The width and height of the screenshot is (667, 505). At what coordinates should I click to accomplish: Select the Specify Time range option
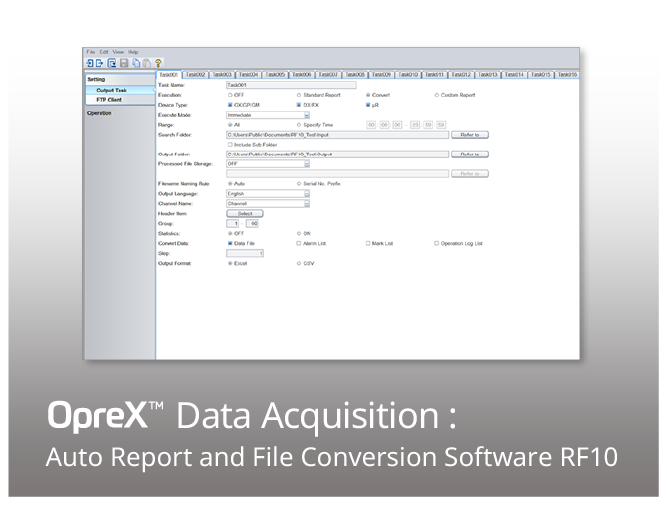299,125
